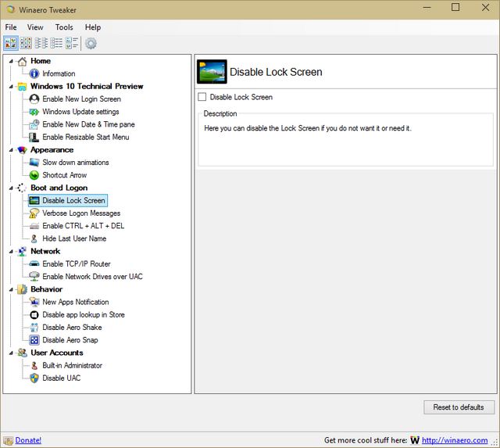Collapse the Boot and Logon node
The width and height of the screenshot is (500, 448).
point(11,188)
